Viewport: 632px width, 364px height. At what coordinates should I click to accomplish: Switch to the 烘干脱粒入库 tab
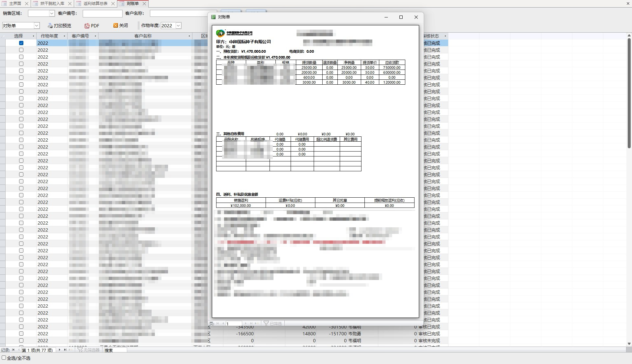point(52,4)
